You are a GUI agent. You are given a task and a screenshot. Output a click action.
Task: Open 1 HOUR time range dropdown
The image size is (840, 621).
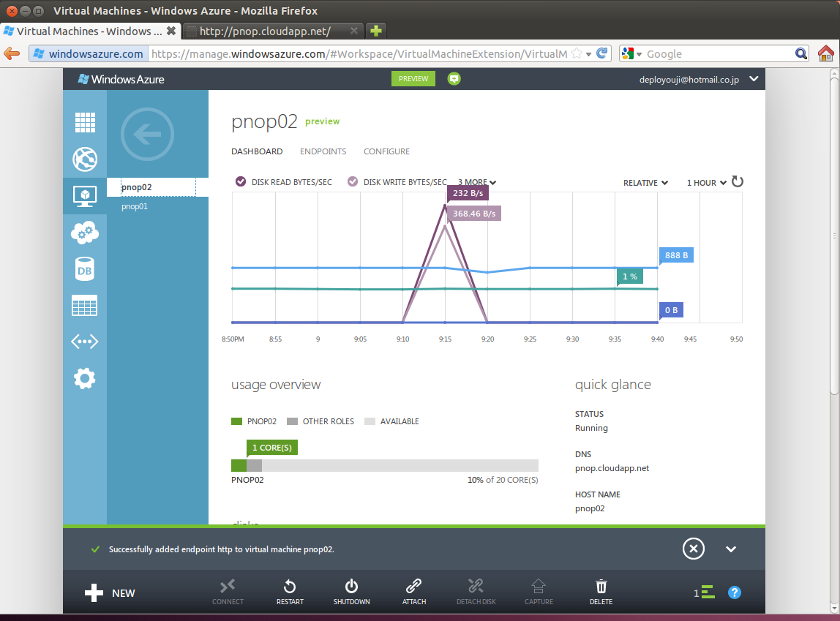point(707,183)
